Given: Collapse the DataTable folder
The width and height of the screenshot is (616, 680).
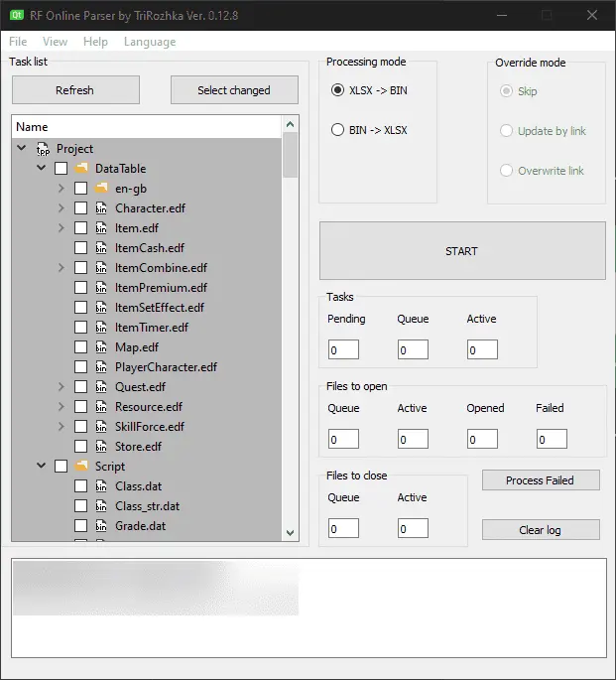Looking at the screenshot, I should 41,168.
